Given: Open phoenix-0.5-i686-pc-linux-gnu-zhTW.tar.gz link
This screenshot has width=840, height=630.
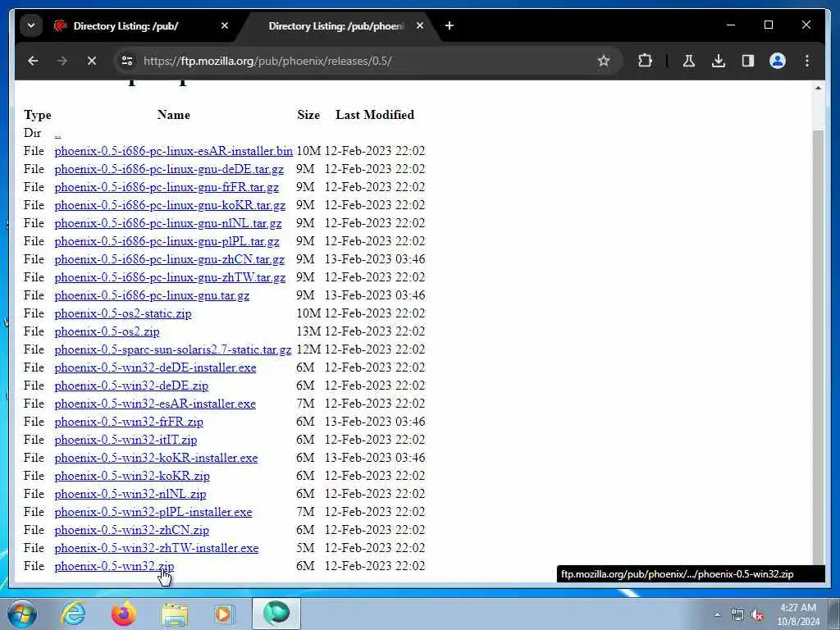Looking at the screenshot, I should point(170,277).
